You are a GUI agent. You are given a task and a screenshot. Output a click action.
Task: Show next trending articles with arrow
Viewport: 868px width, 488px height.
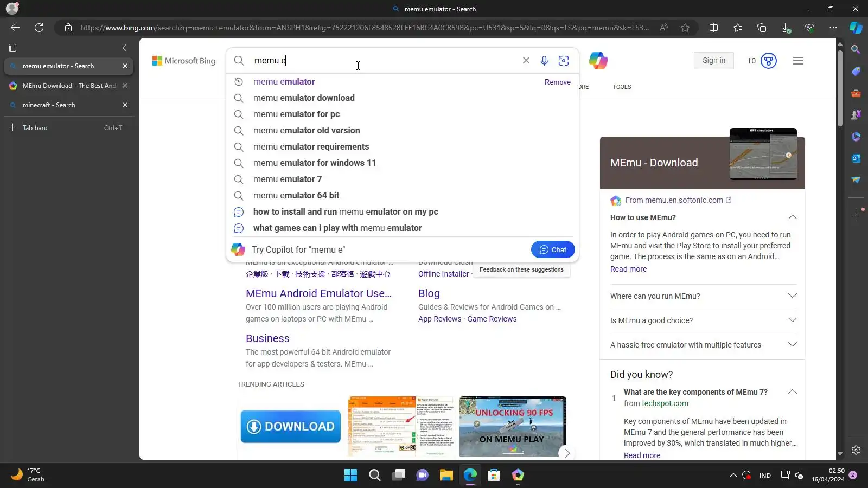click(567, 453)
